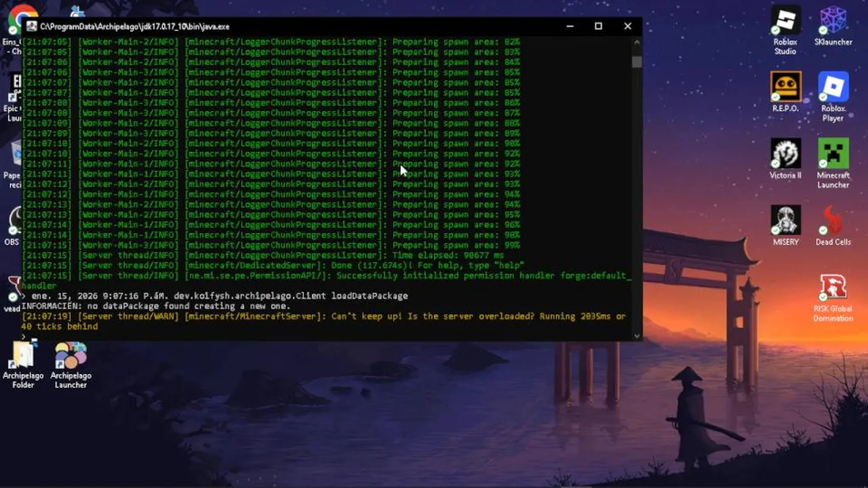Maximize the java.exe console window
This screenshot has width=868, height=488.
tap(598, 26)
